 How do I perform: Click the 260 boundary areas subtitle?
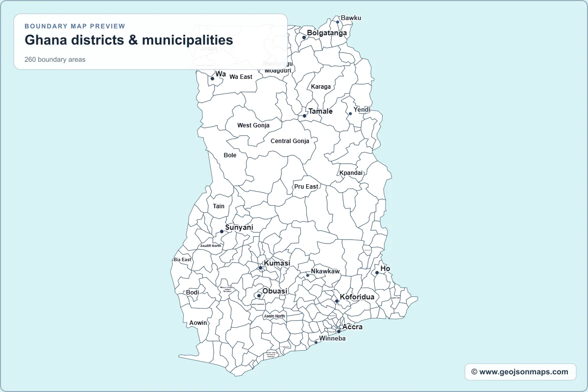[x=55, y=60]
